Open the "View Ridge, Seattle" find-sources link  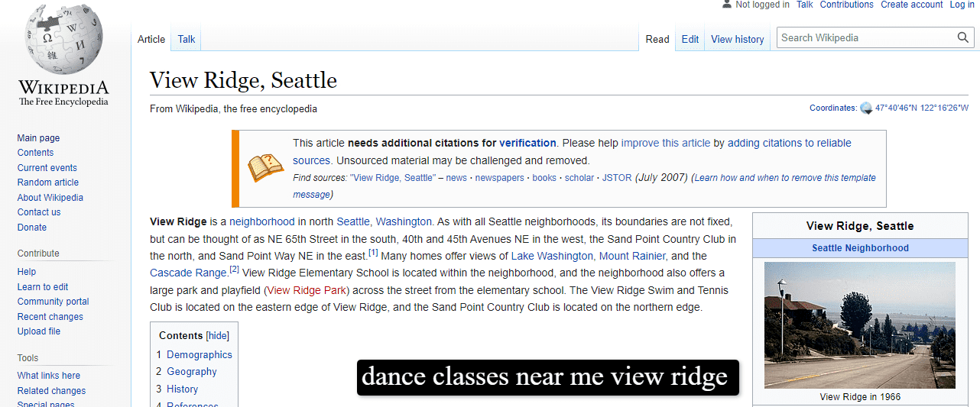393,178
